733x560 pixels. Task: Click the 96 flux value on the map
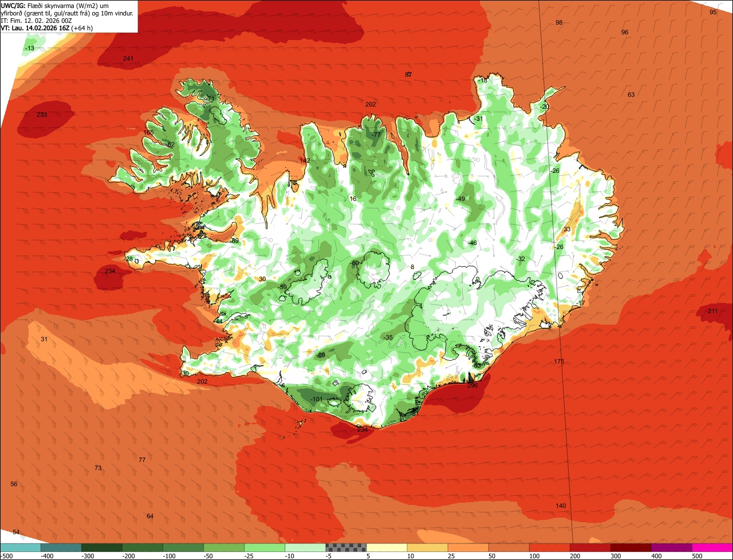click(x=625, y=32)
